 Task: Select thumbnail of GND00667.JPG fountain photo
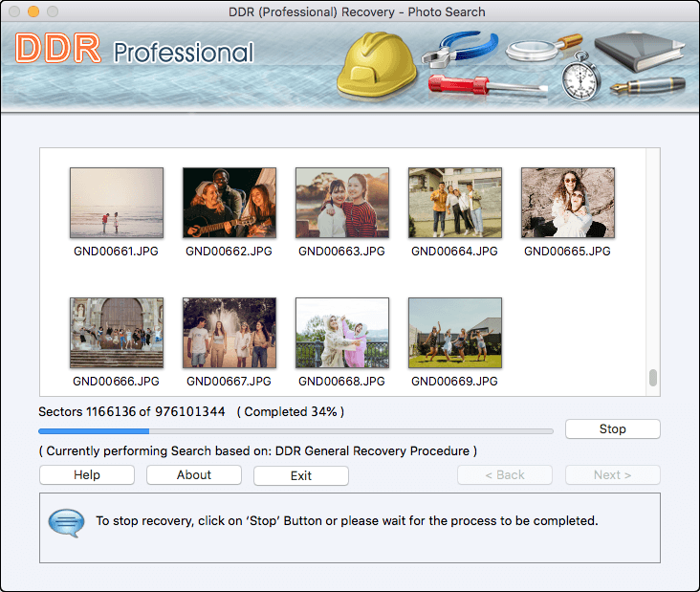[x=230, y=333]
